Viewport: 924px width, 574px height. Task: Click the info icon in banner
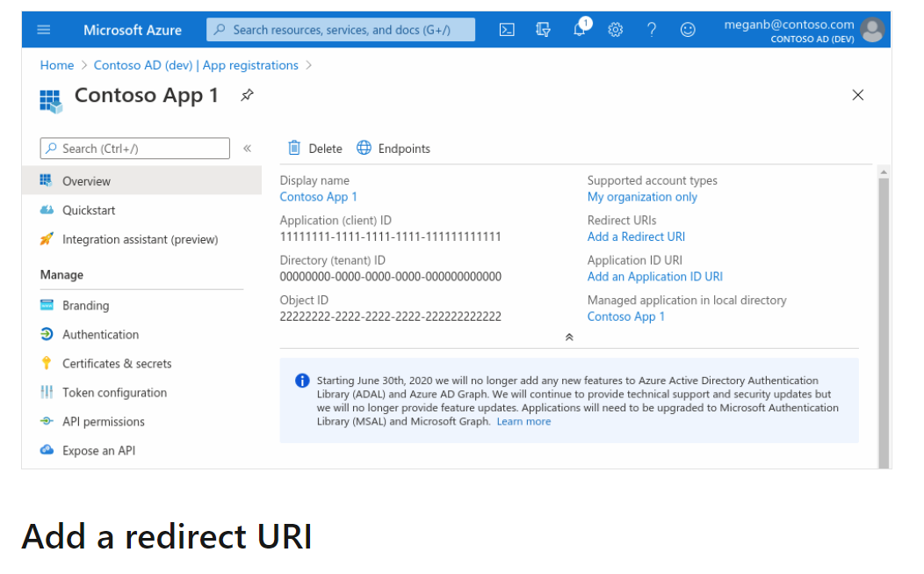click(302, 381)
